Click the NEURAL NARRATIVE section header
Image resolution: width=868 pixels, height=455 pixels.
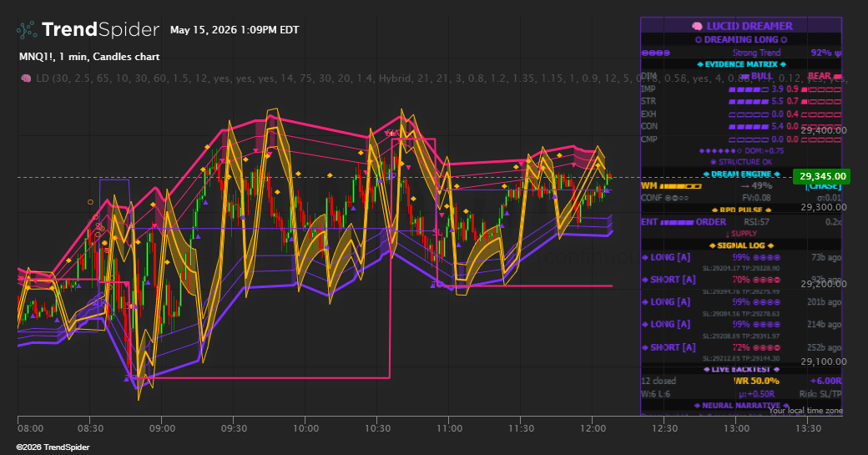(740, 406)
